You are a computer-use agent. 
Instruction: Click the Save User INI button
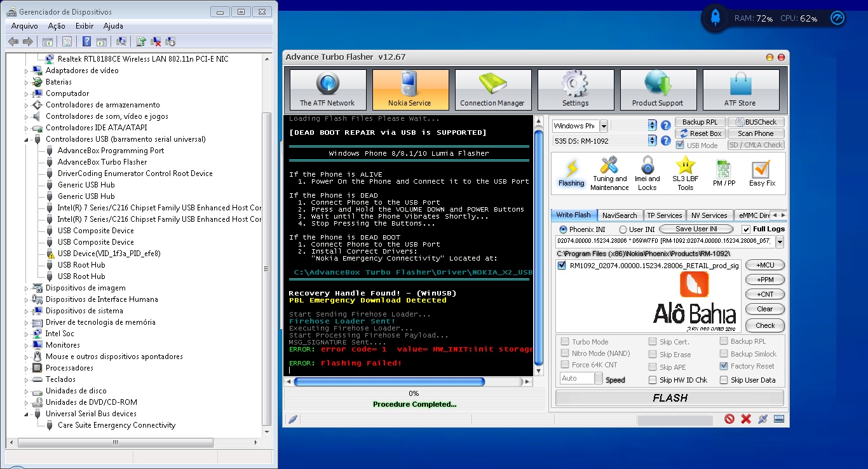pyautogui.click(x=696, y=229)
